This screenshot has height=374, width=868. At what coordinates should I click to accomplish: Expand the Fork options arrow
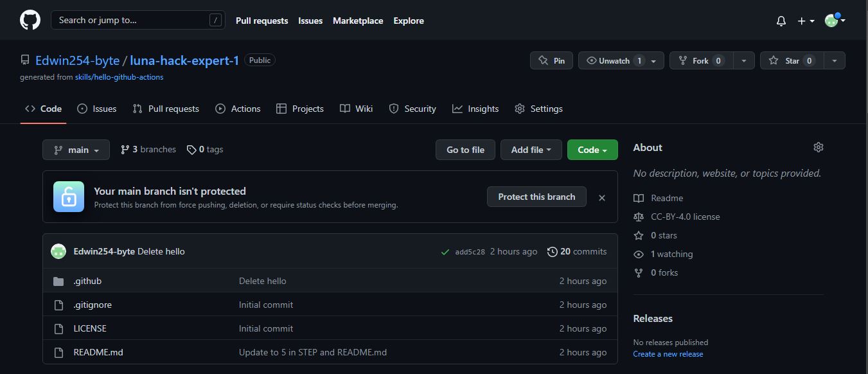pyautogui.click(x=743, y=60)
